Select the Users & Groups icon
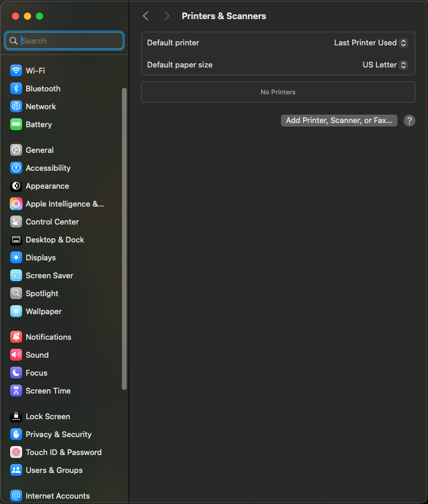 (16, 470)
